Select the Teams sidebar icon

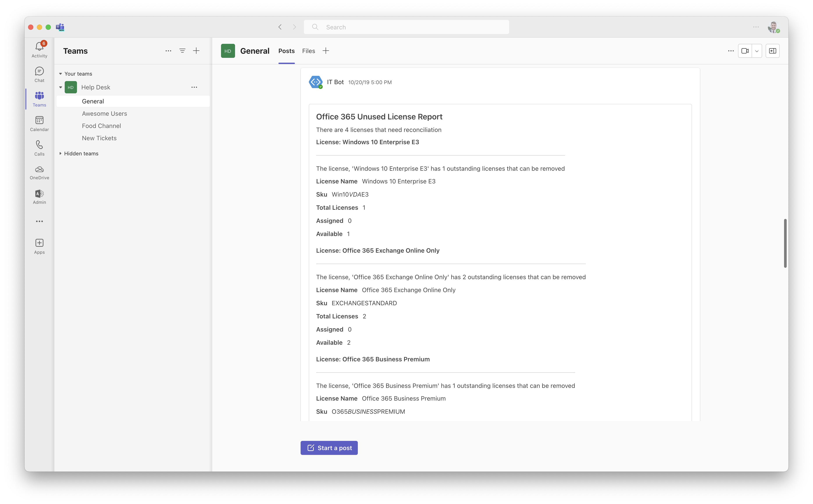pos(39,99)
